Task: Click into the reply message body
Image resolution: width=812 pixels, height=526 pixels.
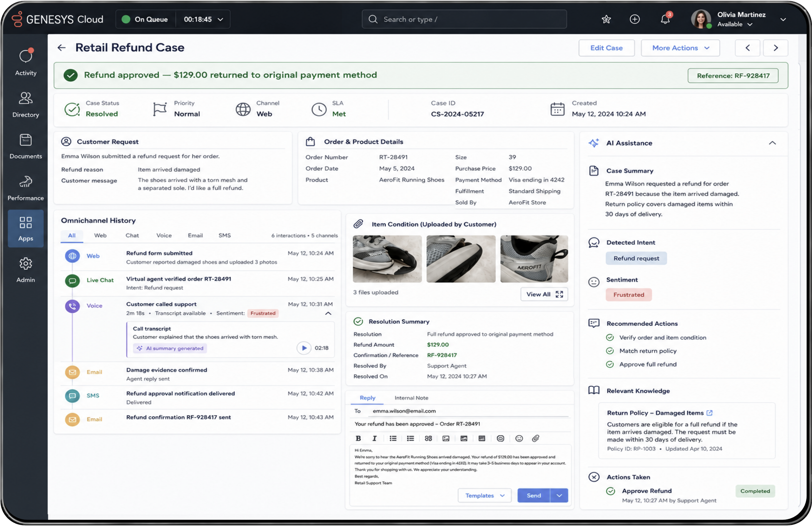Action: [460, 466]
